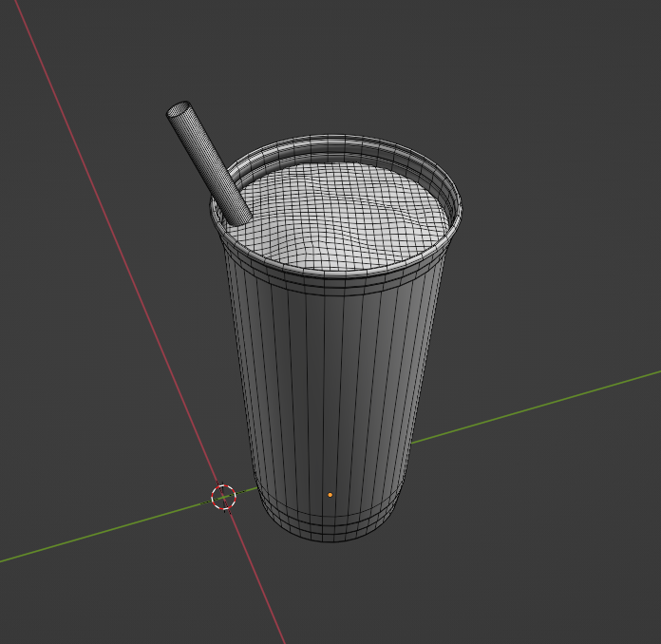Viewport: 661px width, 644px height.
Task: Click the orange origin point on the cup
Action: (330, 495)
